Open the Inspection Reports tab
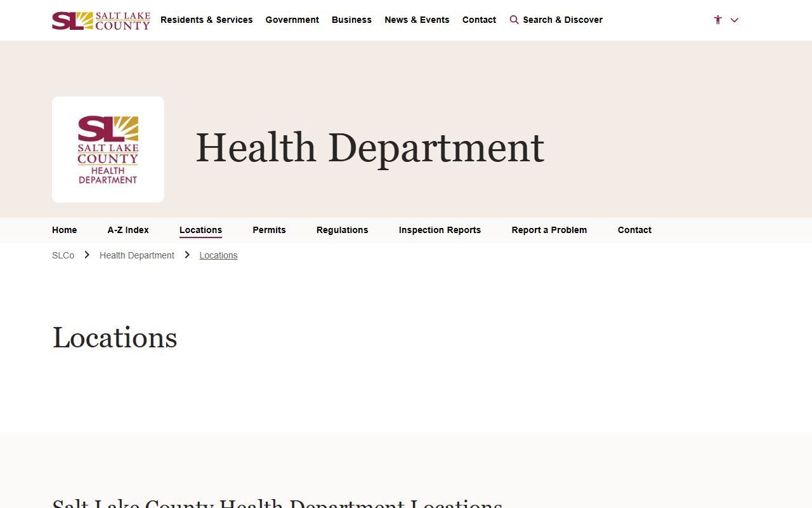Screen dimensions: 812x508 tap(440, 230)
